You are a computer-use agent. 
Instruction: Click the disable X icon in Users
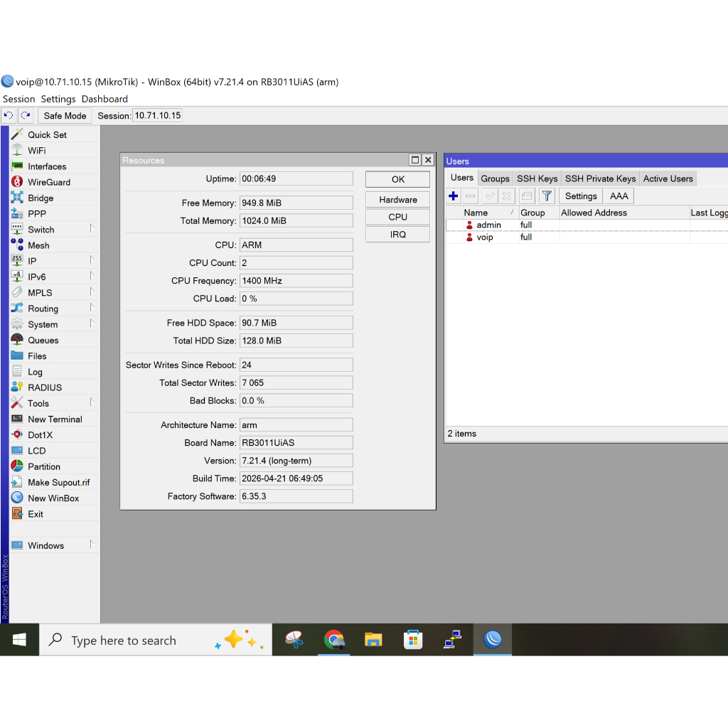(x=506, y=196)
